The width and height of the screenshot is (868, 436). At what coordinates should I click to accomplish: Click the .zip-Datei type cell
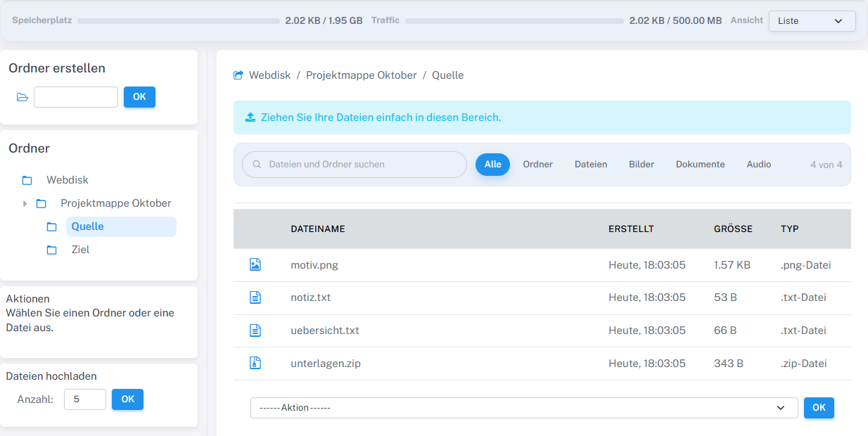coord(804,364)
